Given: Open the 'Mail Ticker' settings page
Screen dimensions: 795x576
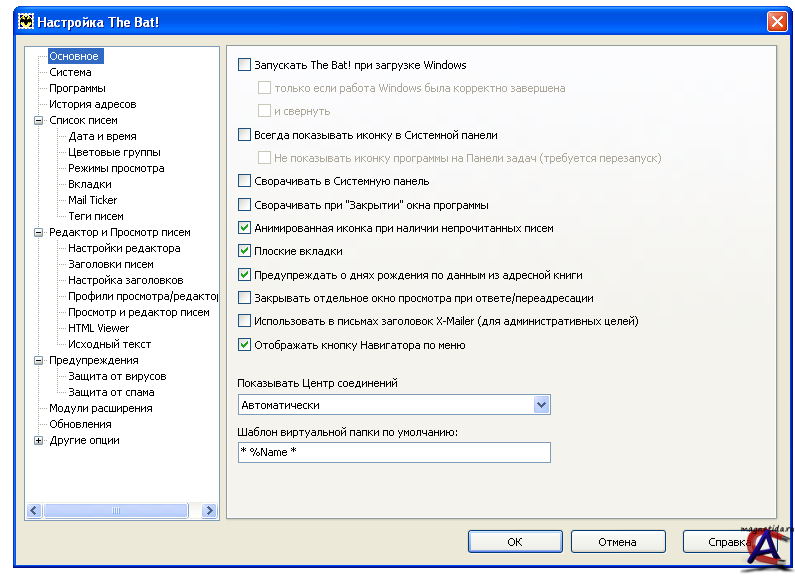Looking at the screenshot, I should coord(92,200).
